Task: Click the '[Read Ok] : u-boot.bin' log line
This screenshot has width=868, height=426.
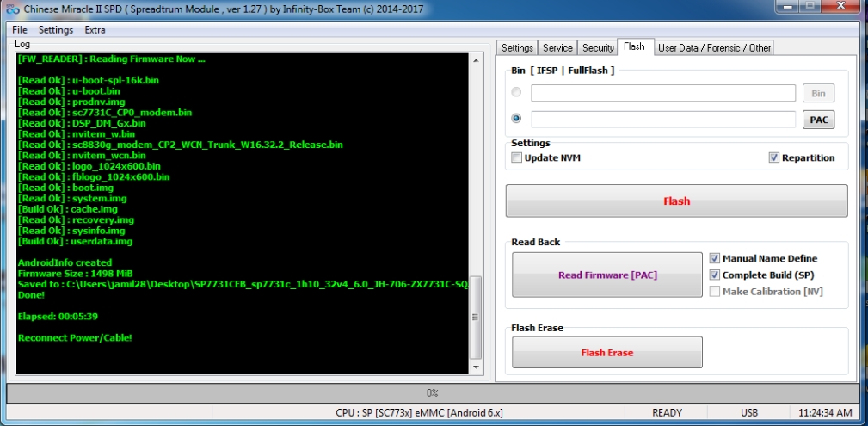Action: pos(69,91)
